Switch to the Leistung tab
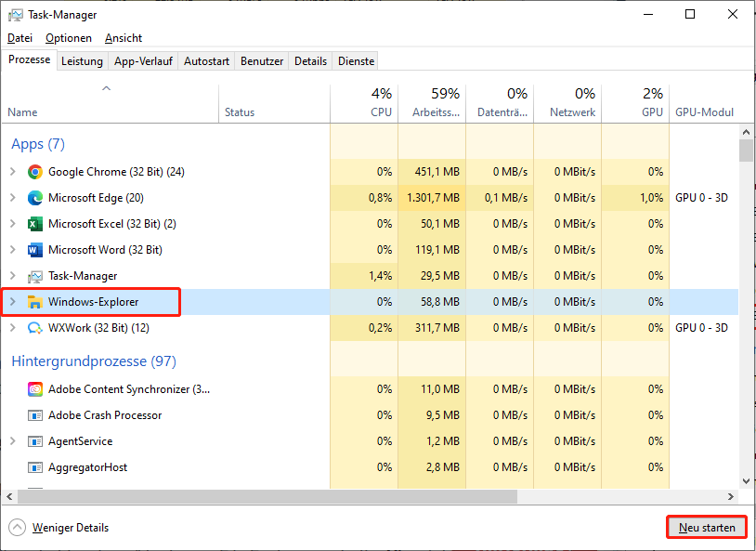The width and height of the screenshot is (756, 551). pyautogui.click(x=82, y=60)
